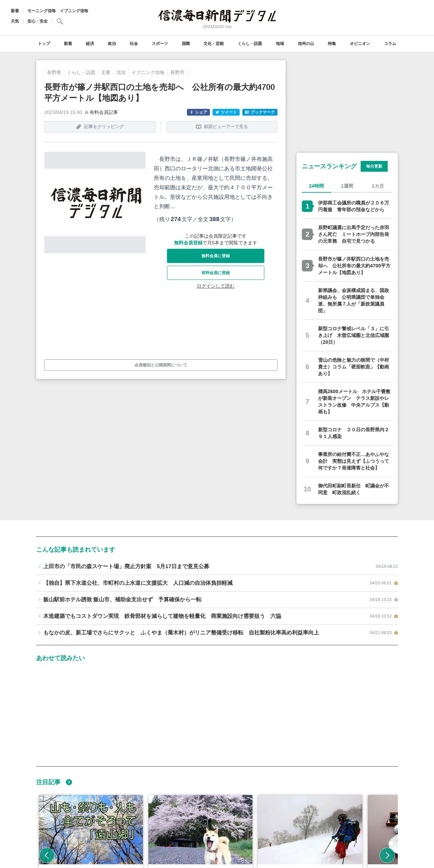Click the 無料会員登録 inline green link
The width and height of the screenshot is (434, 868).
[x=188, y=243]
